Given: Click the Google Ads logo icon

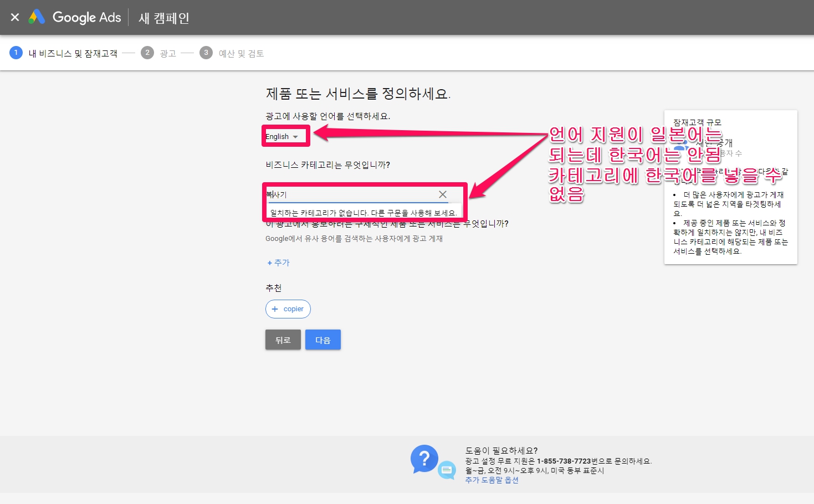Looking at the screenshot, I should pos(37,17).
